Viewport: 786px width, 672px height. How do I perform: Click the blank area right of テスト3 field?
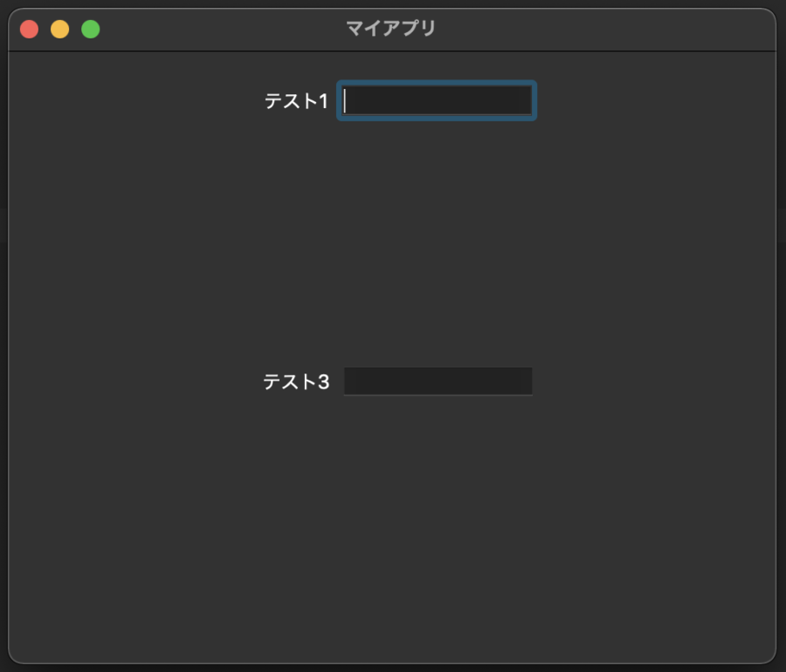pos(655,381)
